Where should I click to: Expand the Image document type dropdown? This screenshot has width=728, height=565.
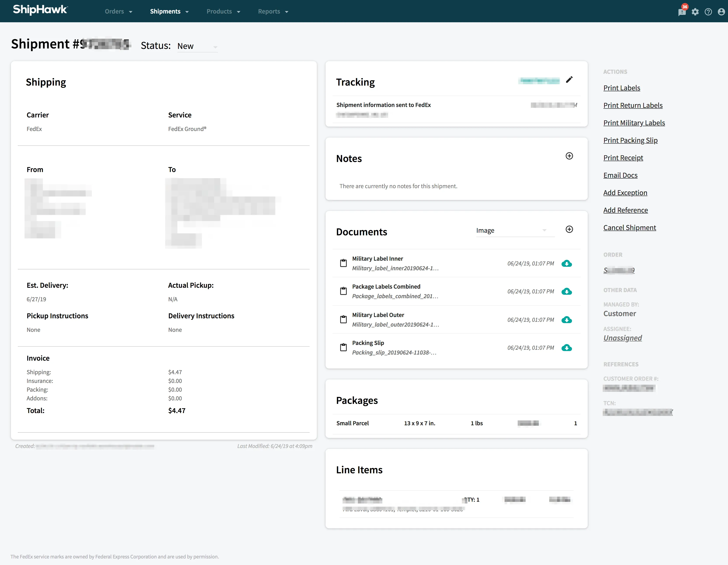click(x=515, y=231)
